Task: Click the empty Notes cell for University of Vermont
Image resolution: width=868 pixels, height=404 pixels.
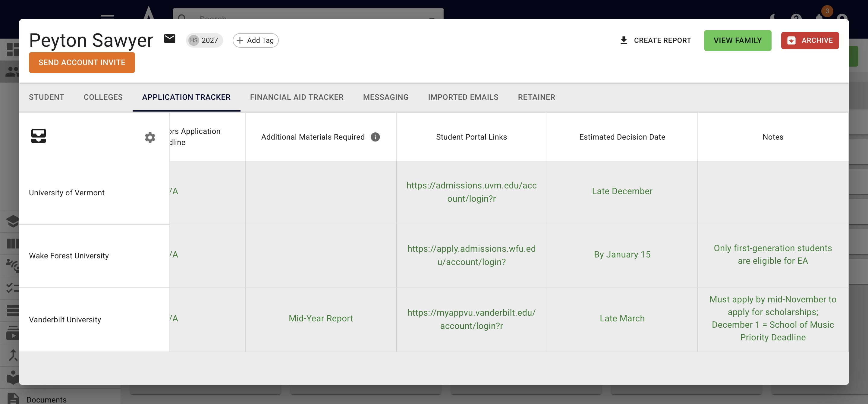Action: point(773,192)
